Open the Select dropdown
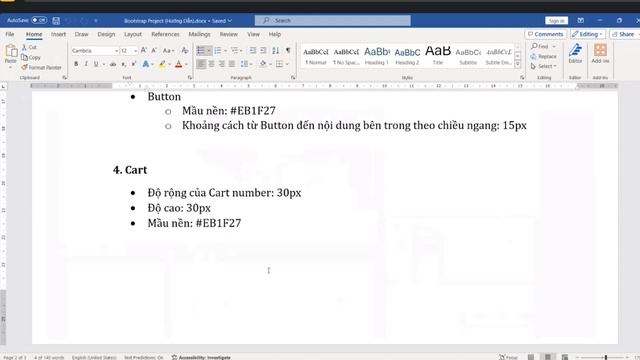 pyautogui.click(x=544, y=66)
